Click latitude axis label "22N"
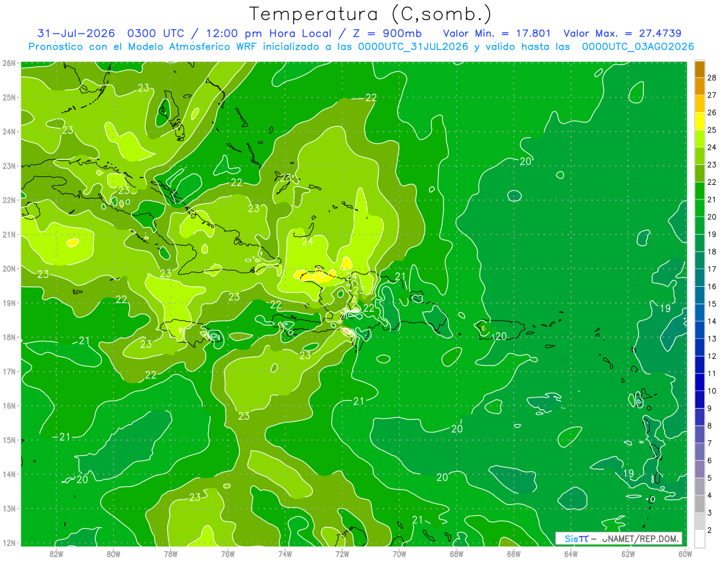 click(8, 200)
